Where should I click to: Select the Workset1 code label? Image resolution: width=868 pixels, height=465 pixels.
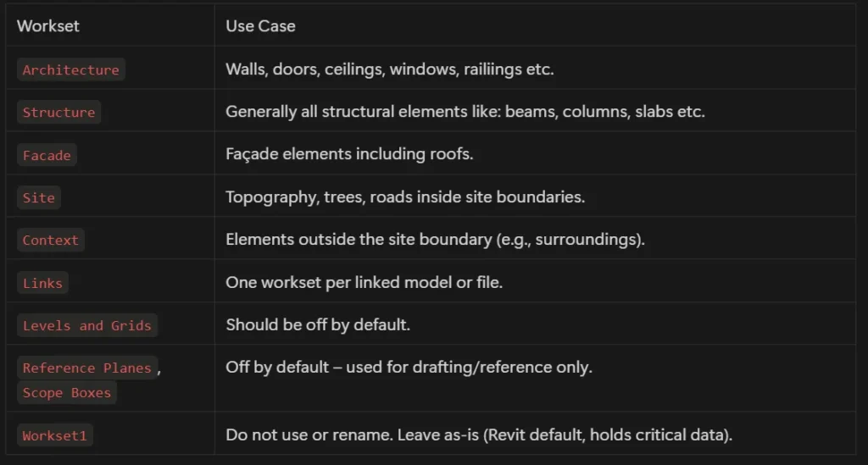[55, 435]
